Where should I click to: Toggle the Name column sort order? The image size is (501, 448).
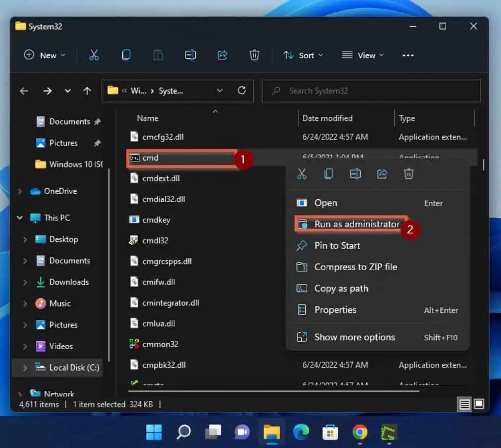(147, 118)
